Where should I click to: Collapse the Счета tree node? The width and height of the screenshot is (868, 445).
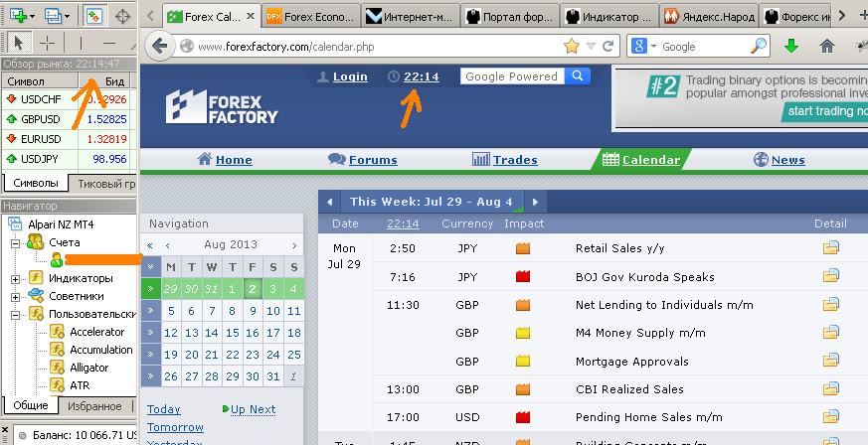(x=16, y=243)
